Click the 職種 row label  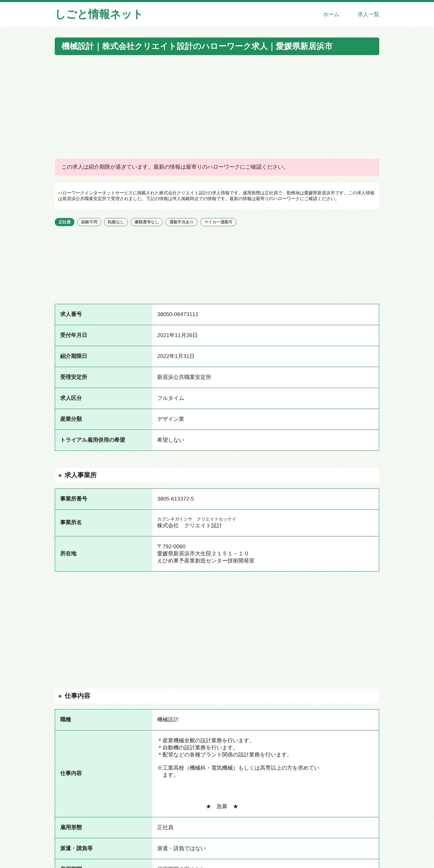coord(66,720)
